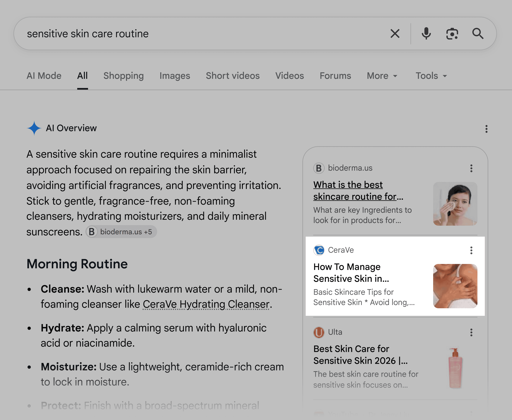Click the 'Morning Routine' heading
The image size is (512, 420).
pyautogui.click(x=77, y=264)
